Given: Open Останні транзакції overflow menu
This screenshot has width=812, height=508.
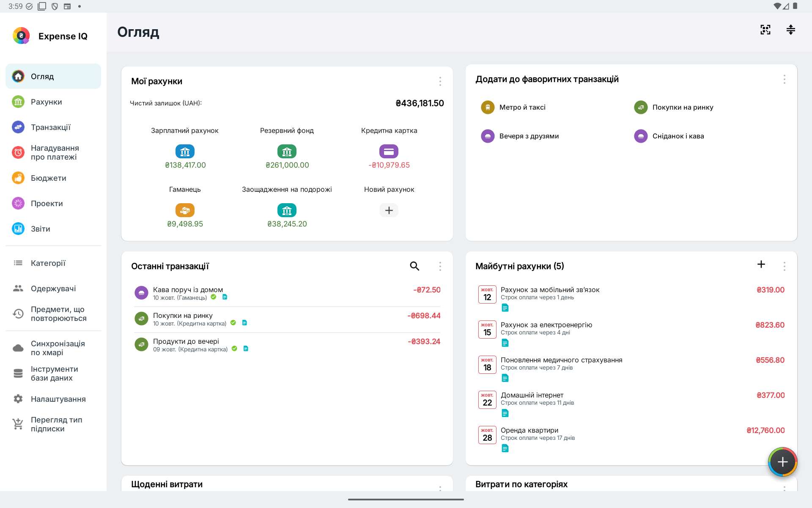Looking at the screenshot, I should click(440, 266).
